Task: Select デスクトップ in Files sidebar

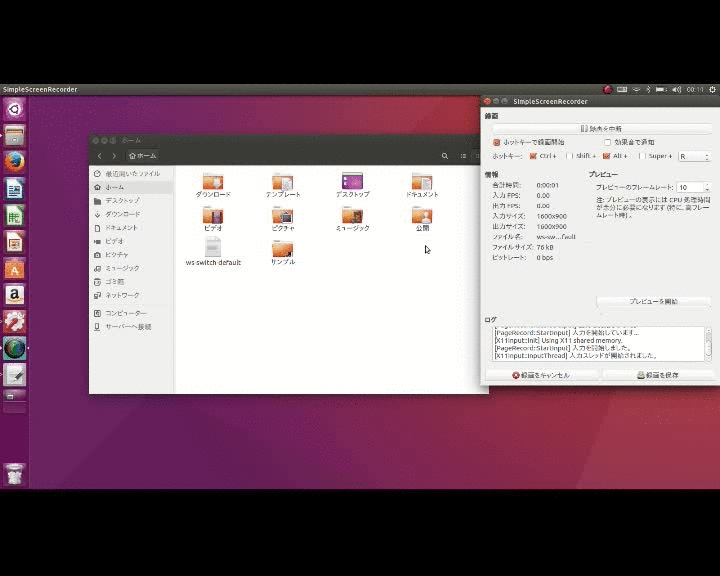Action: pyautogui.click(x=131, y=201)
